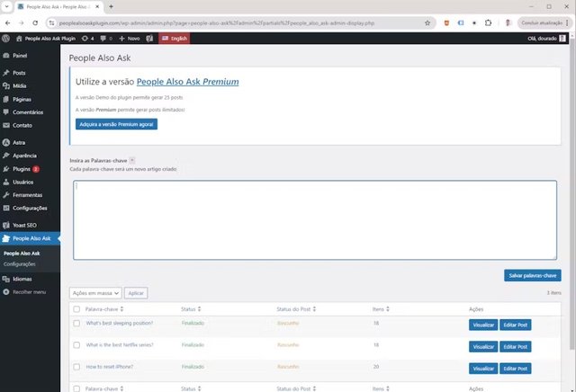Check the 'How to reset iPhone?' row

tap(76, 367)
